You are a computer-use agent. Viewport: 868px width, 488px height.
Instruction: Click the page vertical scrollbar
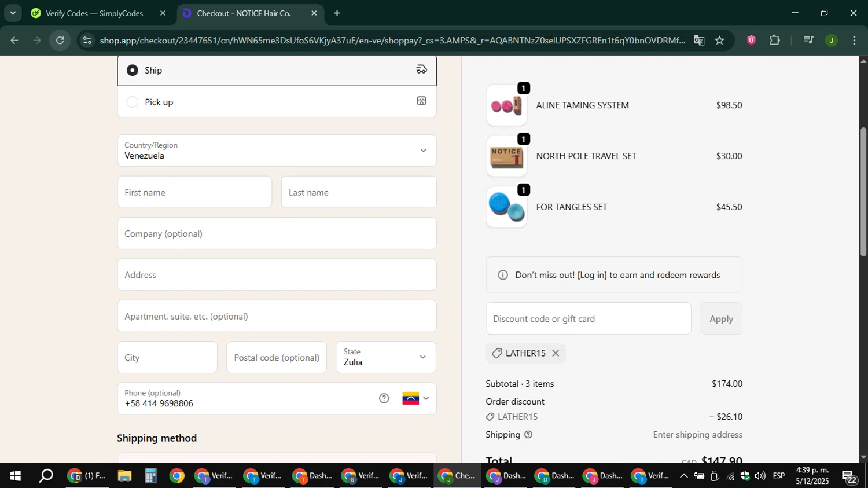(x=863, y=191)
